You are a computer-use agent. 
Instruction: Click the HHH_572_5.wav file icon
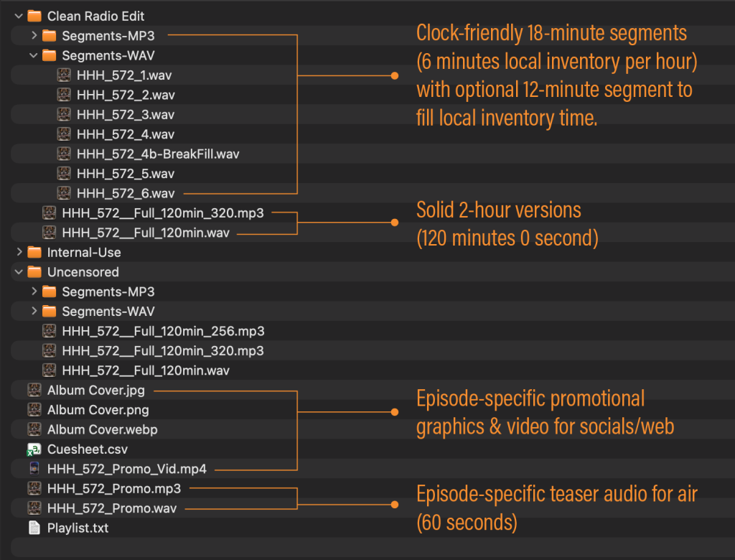(x=64, y=174)
